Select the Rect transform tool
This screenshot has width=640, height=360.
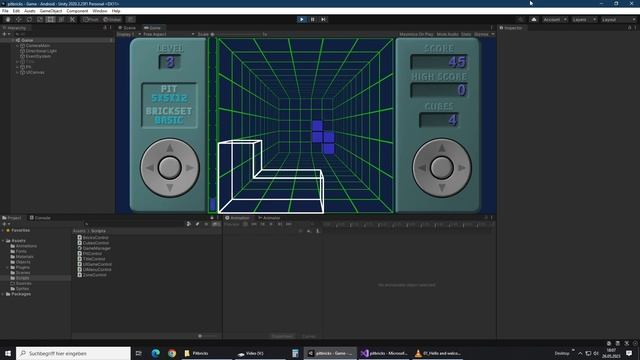50,19
